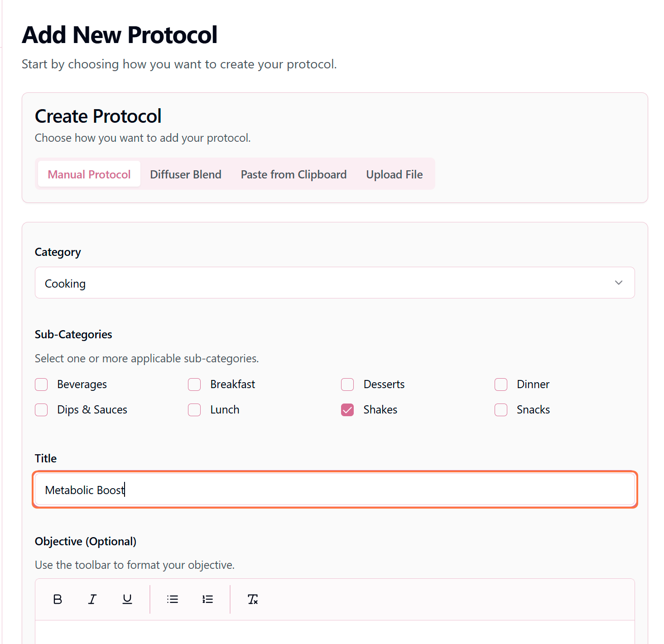Select the Upload File tab

tap(394, 174)
